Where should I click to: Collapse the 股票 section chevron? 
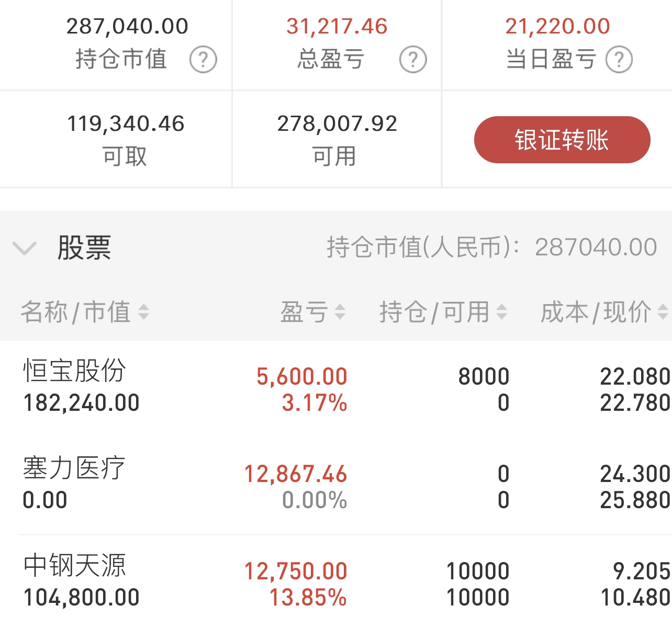25,248
